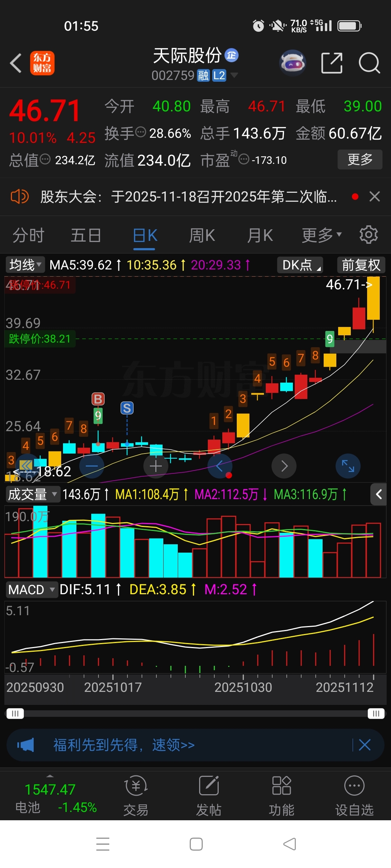Tap the right handle of date range slider

pyautogui.click(x=376, y=713)
